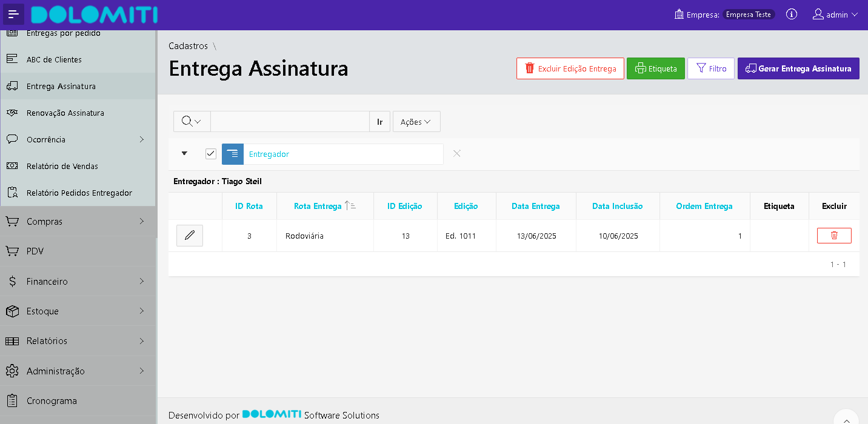
Task: Click the Excluir Edição Entrega button
Action: point(570,68)
